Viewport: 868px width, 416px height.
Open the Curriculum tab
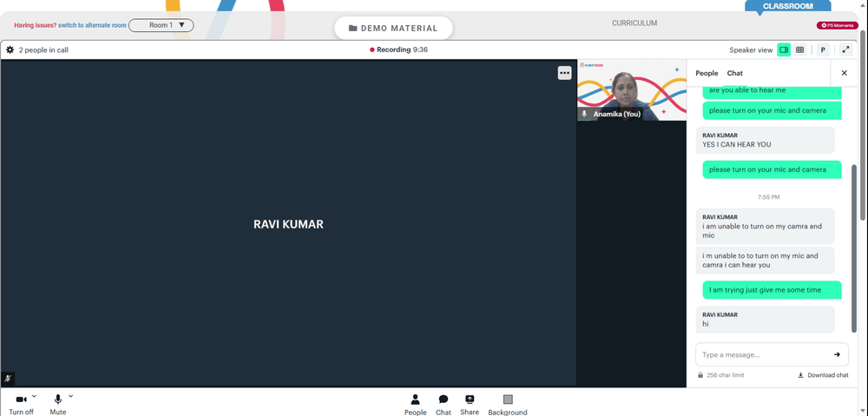[635, 23]
